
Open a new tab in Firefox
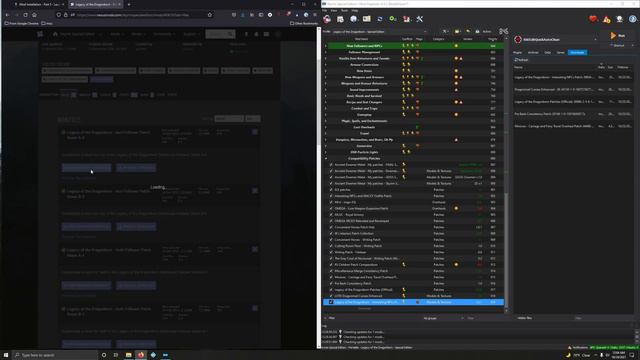coord(129,4)
